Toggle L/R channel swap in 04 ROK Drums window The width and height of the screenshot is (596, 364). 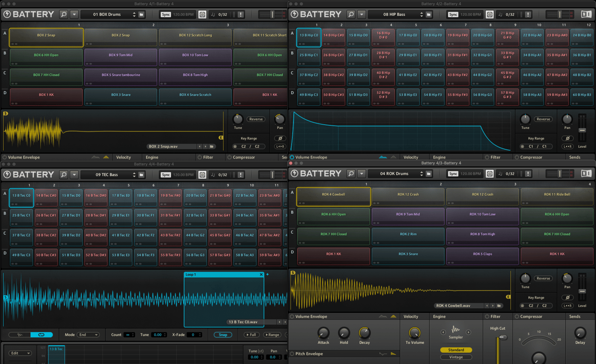pyautogui.click(x=567, y=306)
